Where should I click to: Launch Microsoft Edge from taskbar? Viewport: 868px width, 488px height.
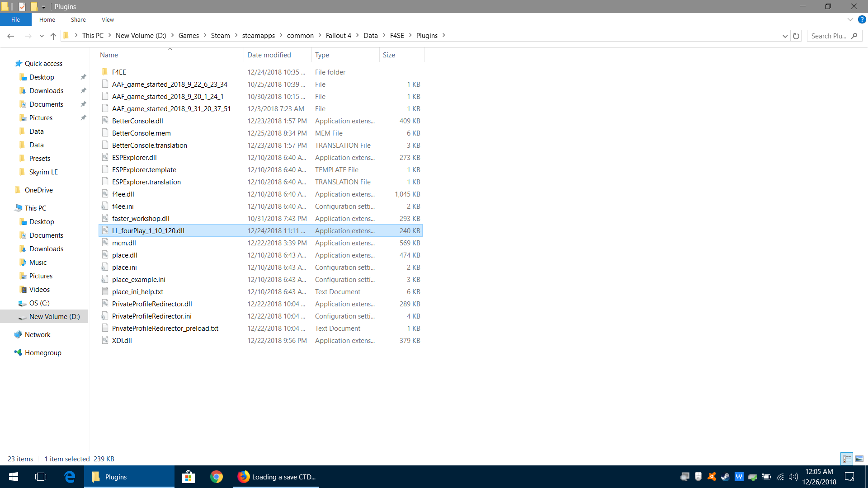point(70,477)
